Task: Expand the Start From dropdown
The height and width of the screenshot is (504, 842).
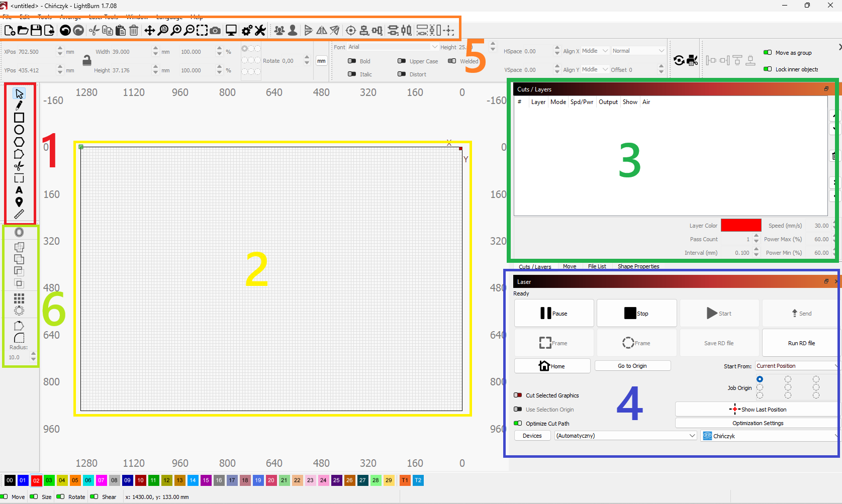Action: click(x=797, y=366)
